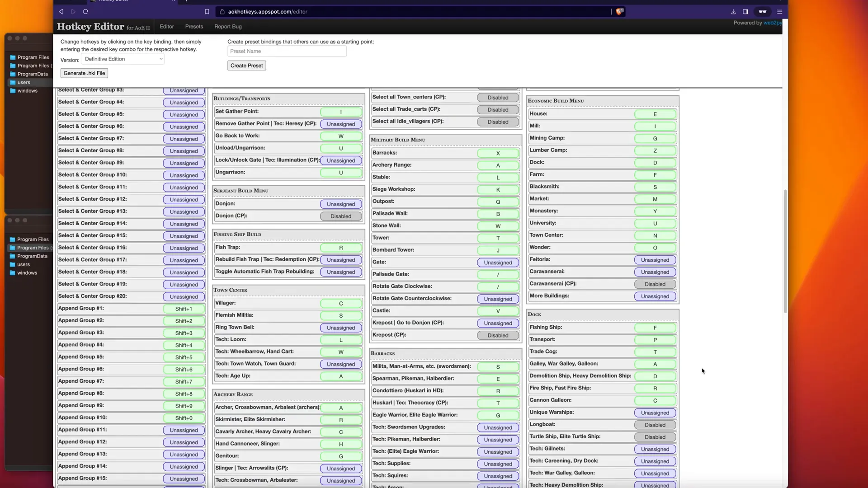Select windows folder in upper Finder window
This screenshot has height=488, width=868.
(x=27, y=91)
